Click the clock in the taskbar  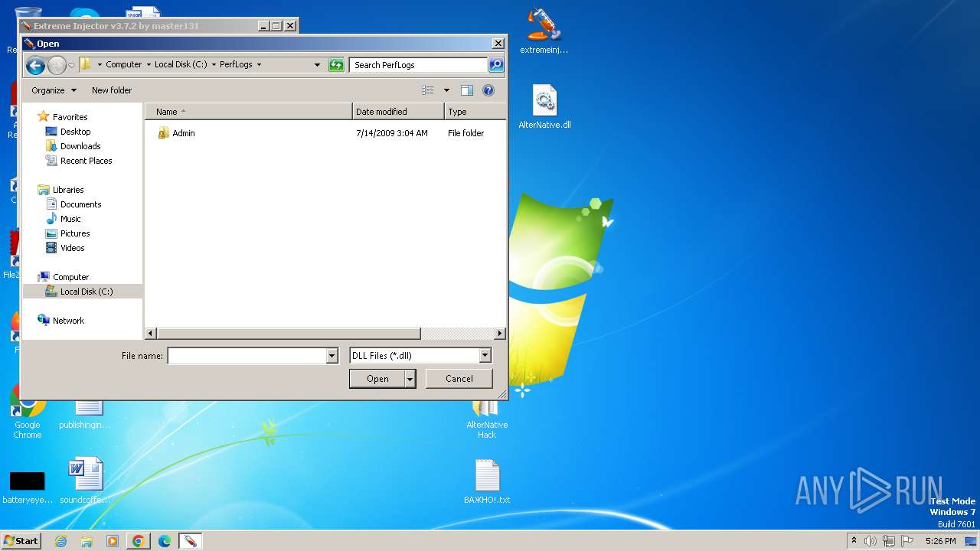(x=940, y=541)
